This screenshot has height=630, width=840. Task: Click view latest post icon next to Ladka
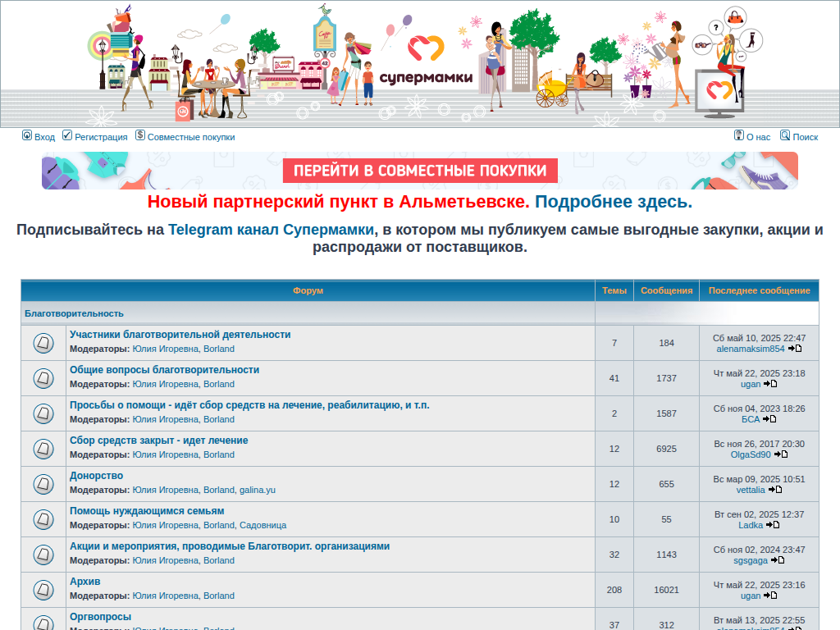click(773, 525)
